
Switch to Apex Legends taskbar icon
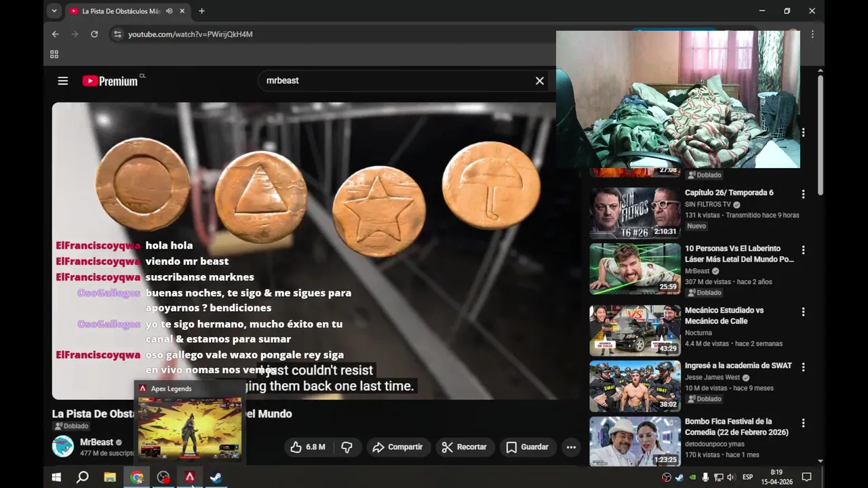pos(190,477)
